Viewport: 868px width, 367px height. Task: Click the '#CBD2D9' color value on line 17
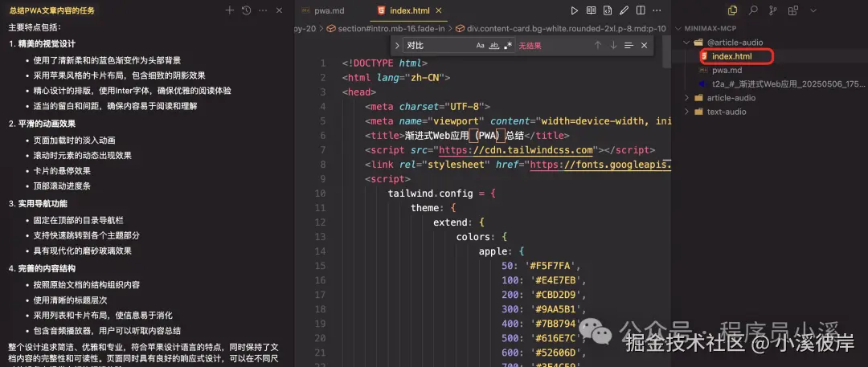pyautogui.click(x=555, y=294)
